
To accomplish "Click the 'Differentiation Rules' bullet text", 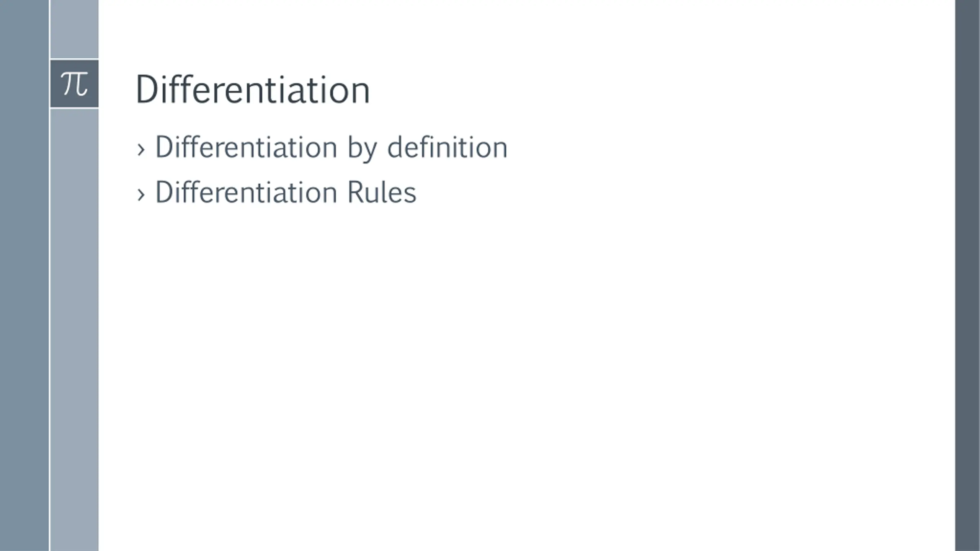I will tap(286, 192).
